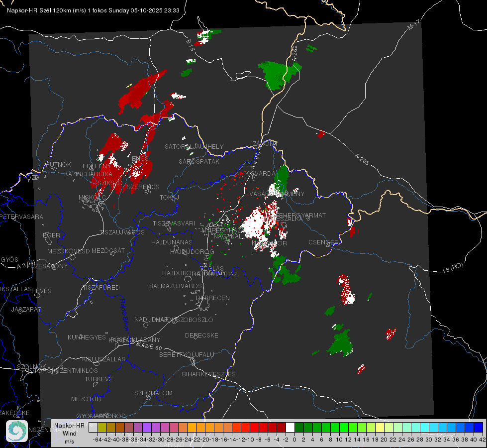Click the TISZAVASVÁRI label
Screen dimensions: 487x448
pos(174,223)
